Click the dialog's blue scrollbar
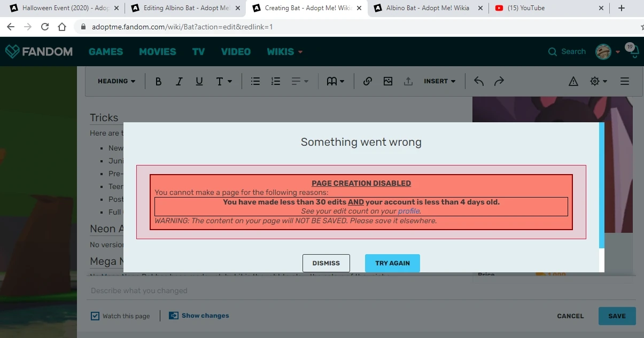 602,185
